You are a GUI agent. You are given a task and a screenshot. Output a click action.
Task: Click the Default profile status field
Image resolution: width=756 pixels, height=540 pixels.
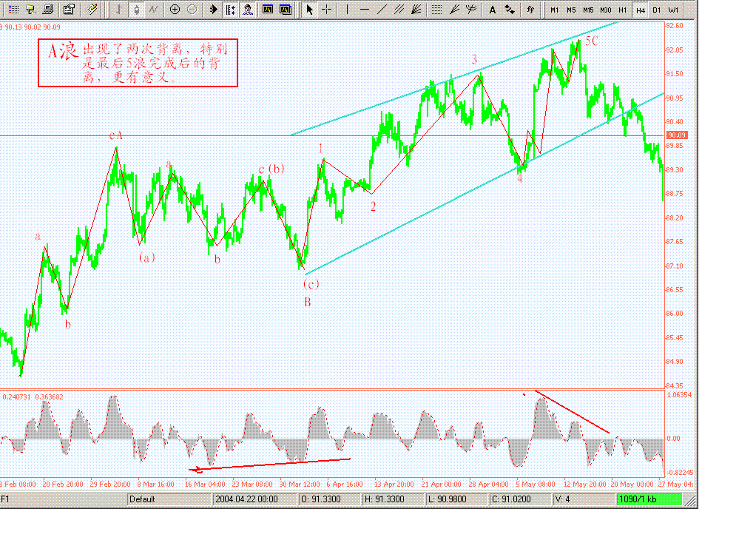tap(169, 499)
